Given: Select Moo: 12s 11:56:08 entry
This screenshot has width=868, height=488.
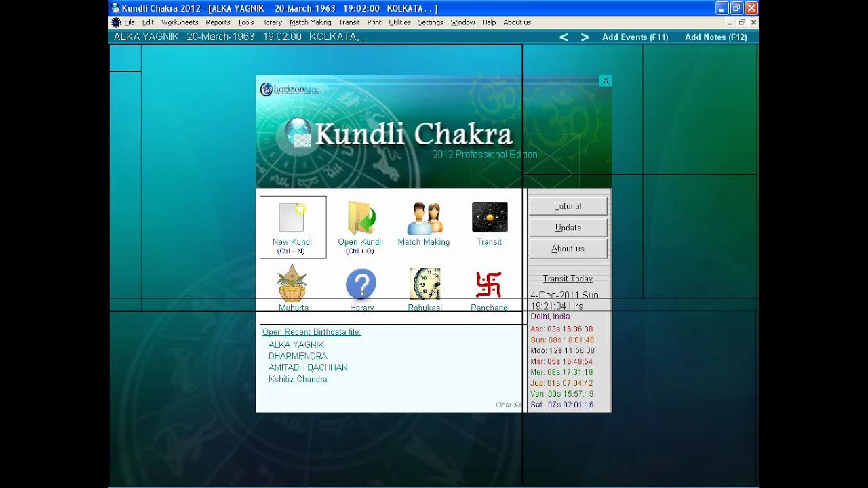Looking at the screenshot, I should pyautogui.click(x=562, y=350).
